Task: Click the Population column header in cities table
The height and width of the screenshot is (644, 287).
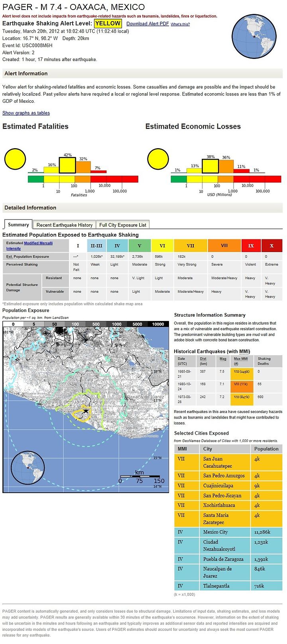Action: (x=266, y=448)
